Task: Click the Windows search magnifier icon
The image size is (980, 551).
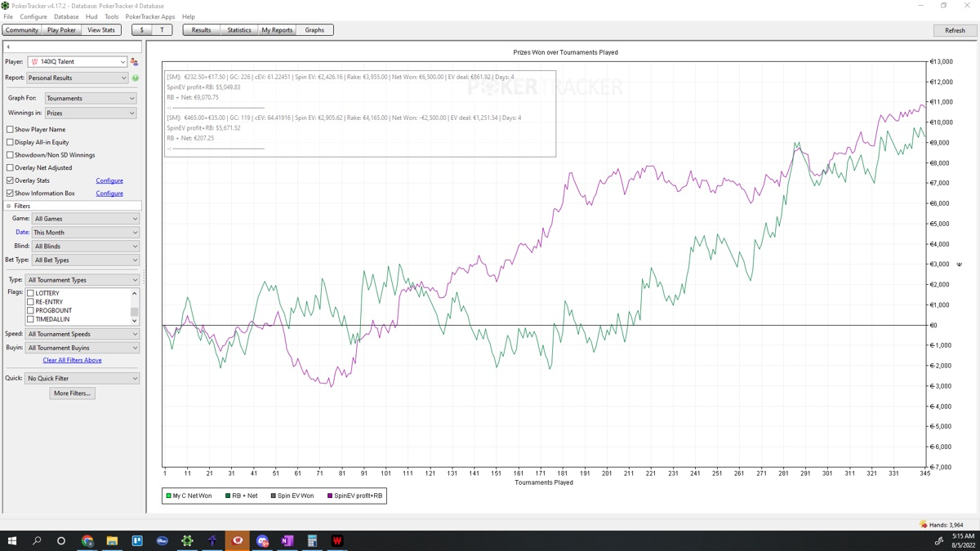Action: [x=37, y=540]
